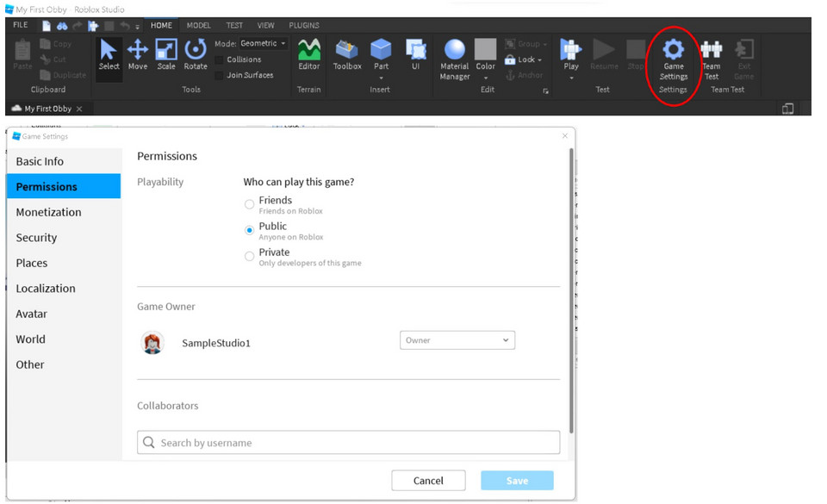Open the Material Manager
The image size is (827, 504).
[455, 59]
